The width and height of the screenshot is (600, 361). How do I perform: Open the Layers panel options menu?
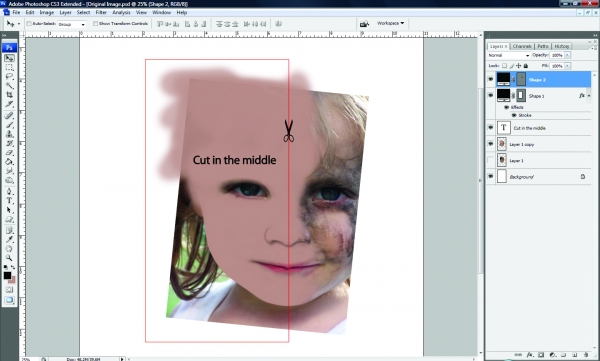tap(593, 48)
